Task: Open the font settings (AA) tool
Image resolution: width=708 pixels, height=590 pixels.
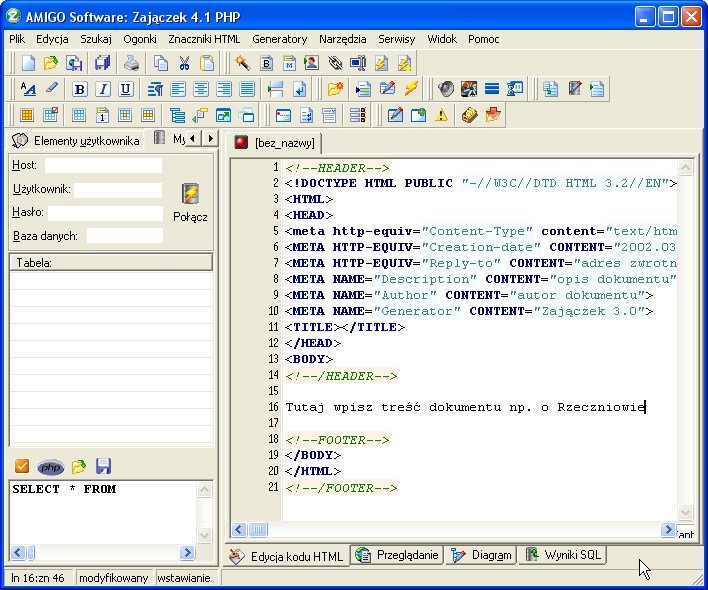Action: pos(28,89)
